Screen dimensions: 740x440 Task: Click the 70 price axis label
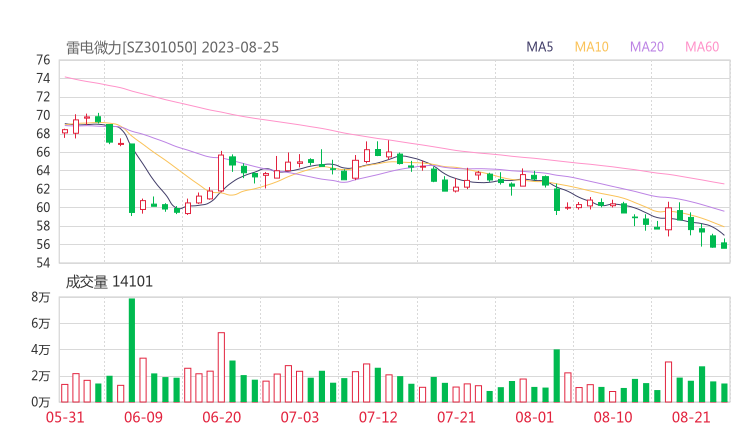point(43,115)
